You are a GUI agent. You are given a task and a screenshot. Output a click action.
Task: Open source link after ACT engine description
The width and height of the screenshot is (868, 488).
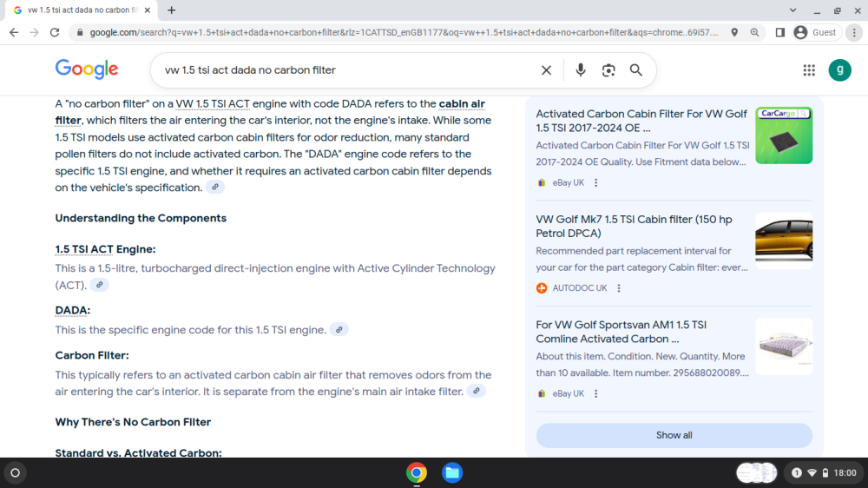100,285
